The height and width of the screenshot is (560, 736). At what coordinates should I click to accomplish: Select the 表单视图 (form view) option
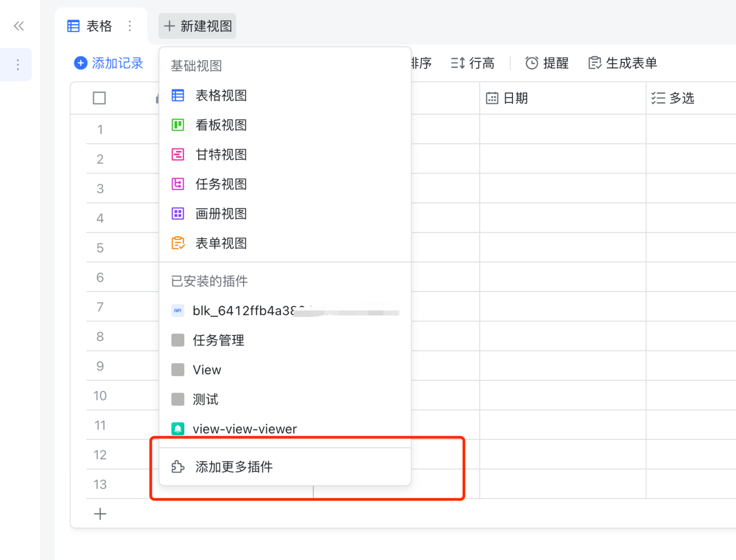pyautogui.click(x=221, y=243)
